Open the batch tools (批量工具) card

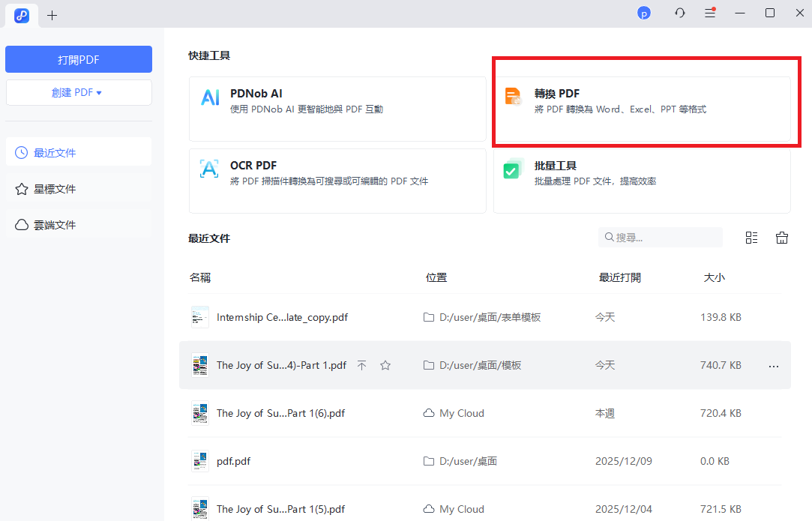click(641, 181)
